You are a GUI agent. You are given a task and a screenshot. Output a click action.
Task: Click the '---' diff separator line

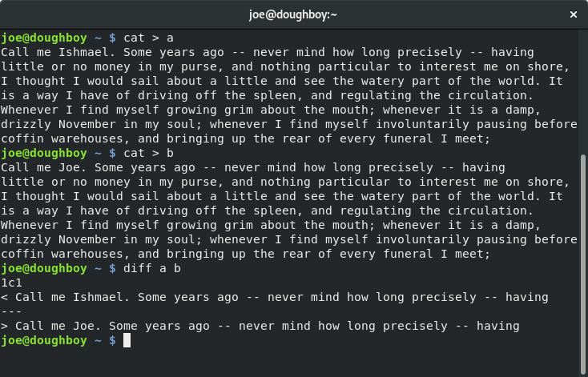pos(11,312)
